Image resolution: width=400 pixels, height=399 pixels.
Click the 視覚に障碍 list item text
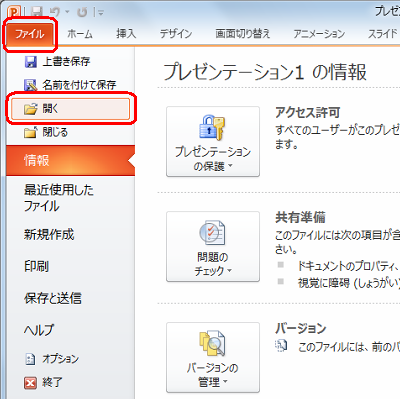349,283
